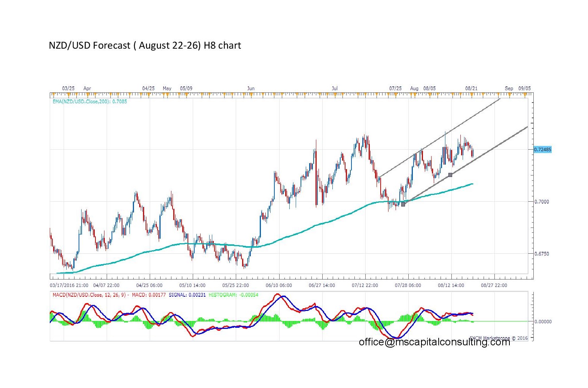
Task: Select the trendline anchor square touching the EMA line
Action: click(x=403, y=204)
